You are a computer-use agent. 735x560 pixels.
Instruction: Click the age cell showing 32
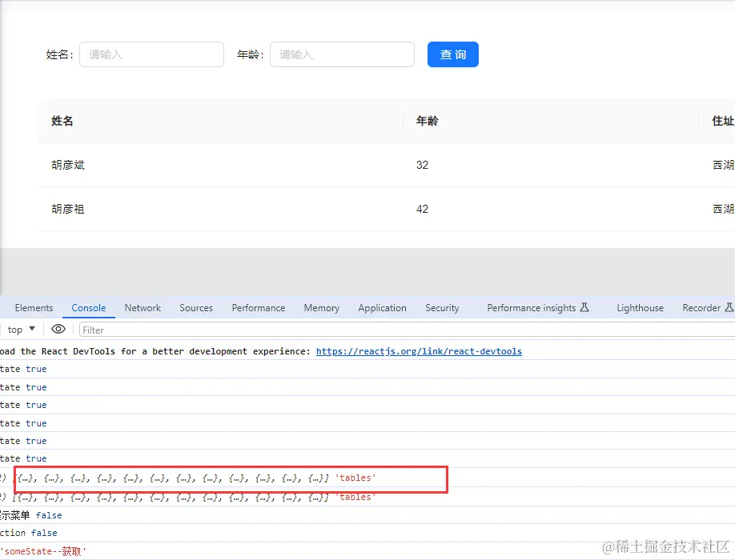(422, 165)
